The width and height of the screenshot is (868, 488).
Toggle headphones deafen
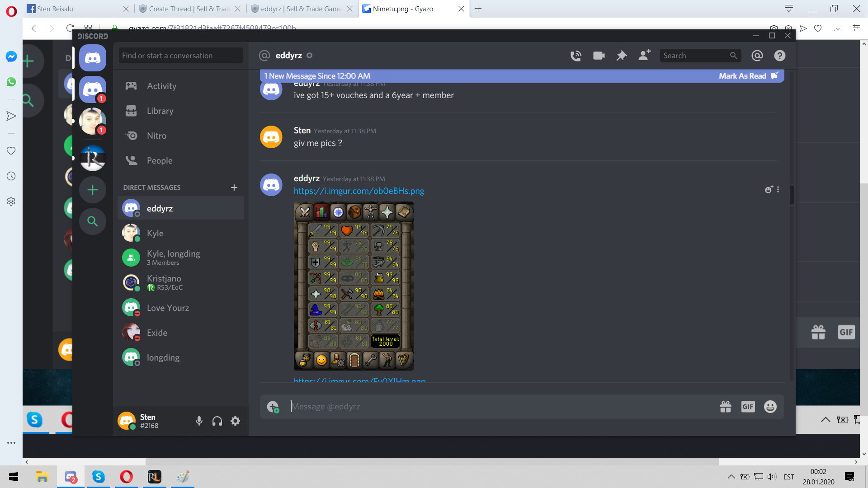click(217, 421)
